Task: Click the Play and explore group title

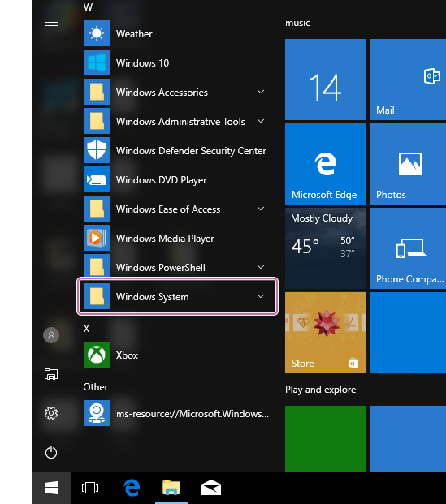Action: click(x=321, y=390)
